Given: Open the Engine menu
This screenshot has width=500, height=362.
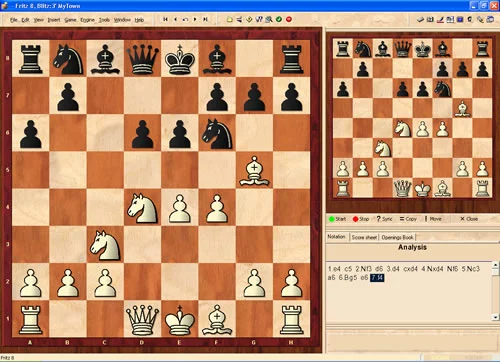Looking at the screenshot, I should (x=88, y=20).
